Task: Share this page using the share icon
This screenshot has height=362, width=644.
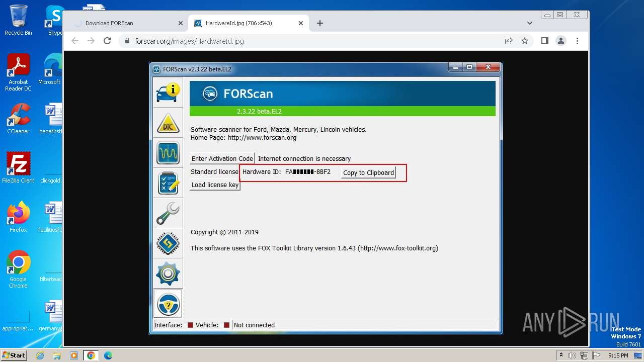Action: tap(509, 41)
